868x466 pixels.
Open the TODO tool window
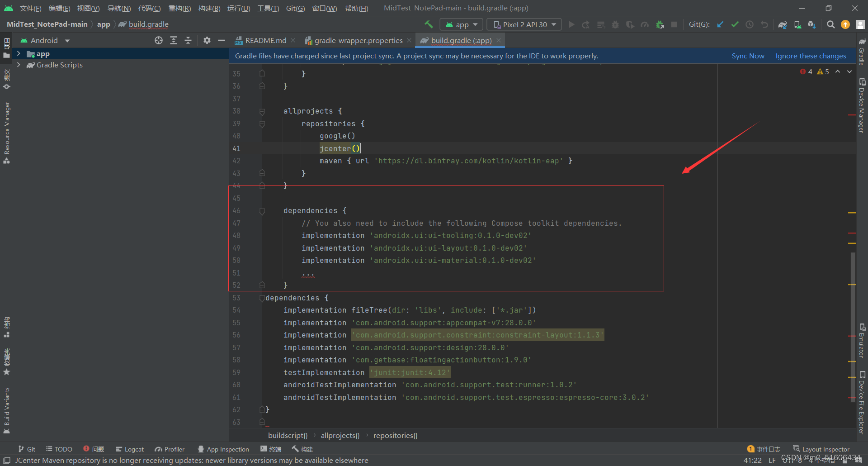point(59,449)
